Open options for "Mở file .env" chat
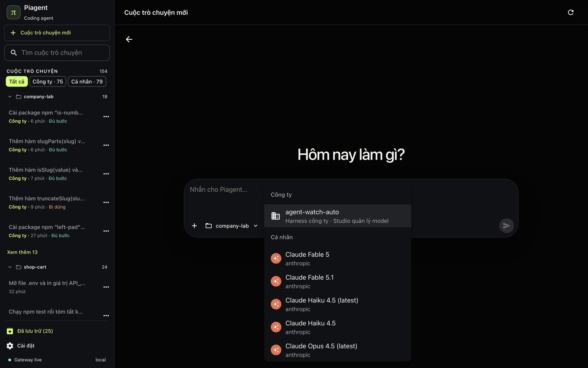 pos(106,287)
